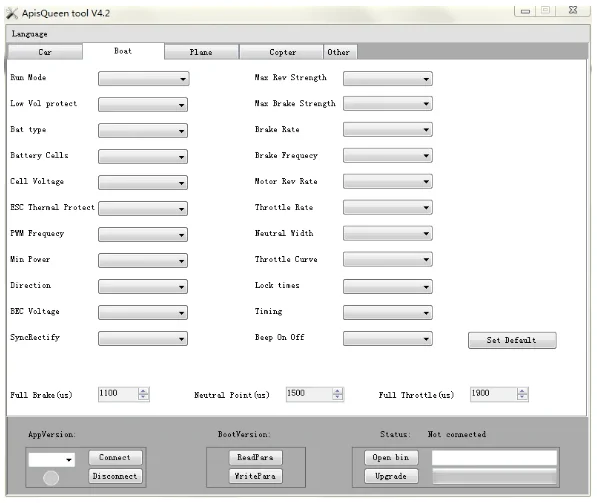The height and width of the screenshot is (503, 597).
Task: Expand the Low Vol protect dropdown
Action: (143, 105)
